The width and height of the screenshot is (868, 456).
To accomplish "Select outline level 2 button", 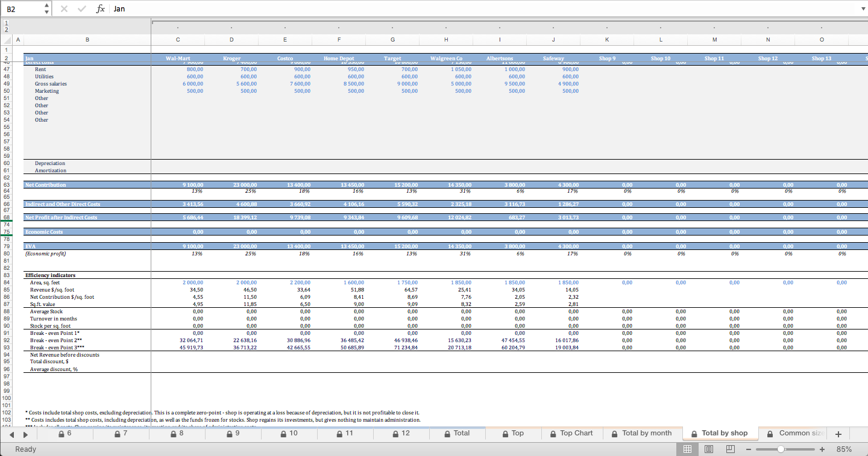I will 7,30.
